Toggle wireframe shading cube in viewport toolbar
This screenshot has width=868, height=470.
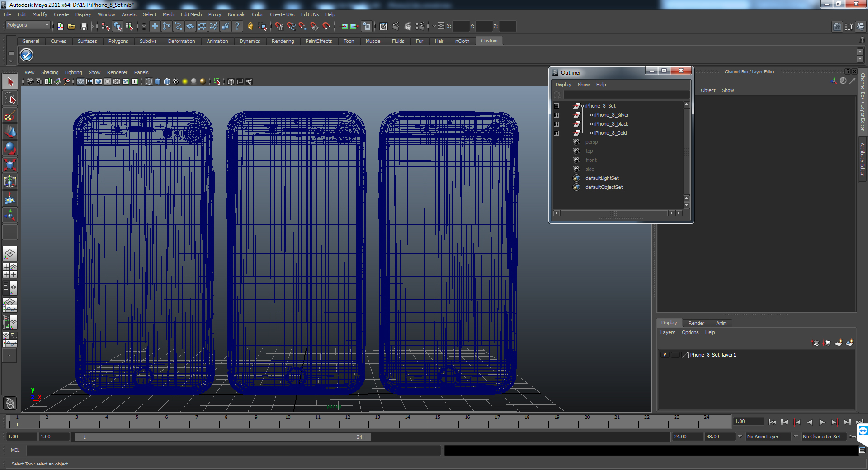click(x=149, y=81)
